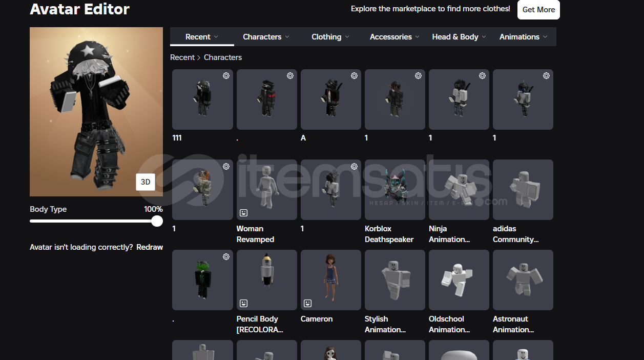Click the 'Characters' breadcrumb text
The image size is (644, 360).
pyautogui.click(x=223, y=57)
